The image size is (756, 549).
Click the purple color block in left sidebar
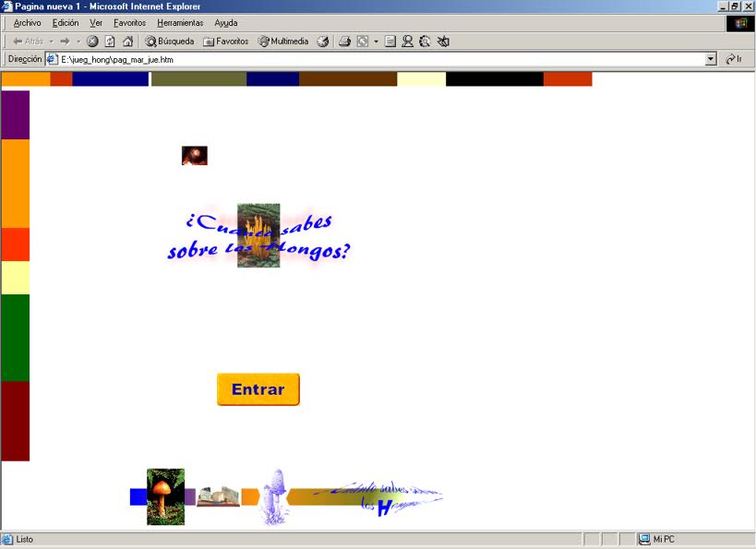point(16,115)
